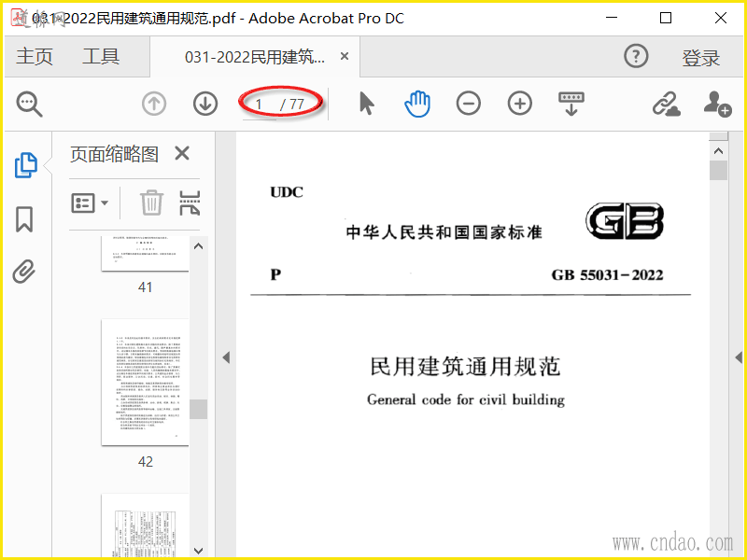Toggle page thumbnails panel icon
Viewport: 747px width, 560px height.
[26, 165]
